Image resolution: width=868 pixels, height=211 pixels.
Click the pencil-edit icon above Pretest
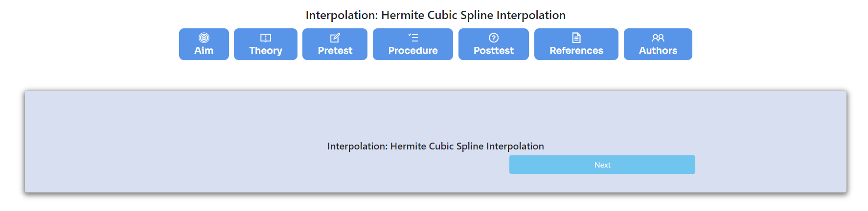point(335,38)
